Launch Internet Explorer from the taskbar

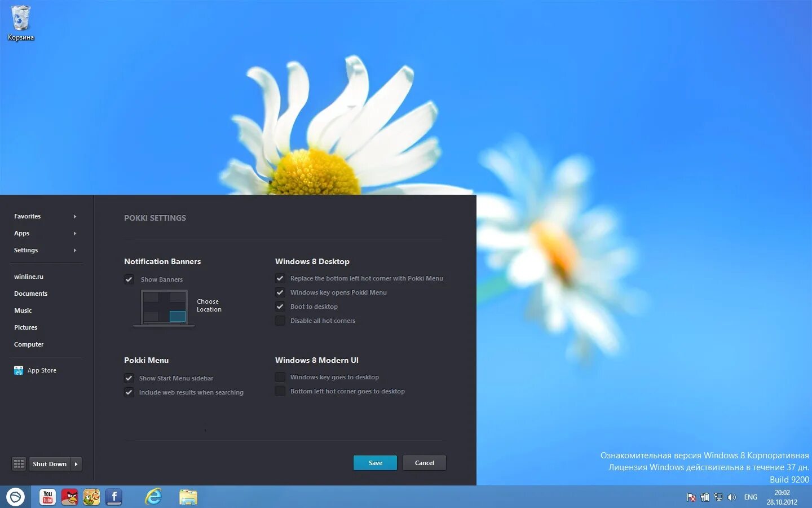(x=152, y=497)
